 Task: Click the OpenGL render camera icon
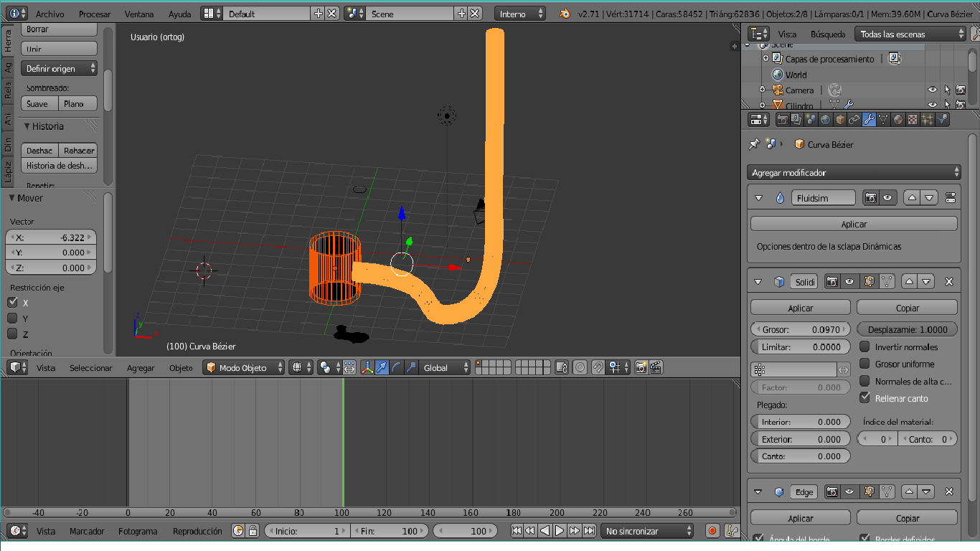[641, 368]
